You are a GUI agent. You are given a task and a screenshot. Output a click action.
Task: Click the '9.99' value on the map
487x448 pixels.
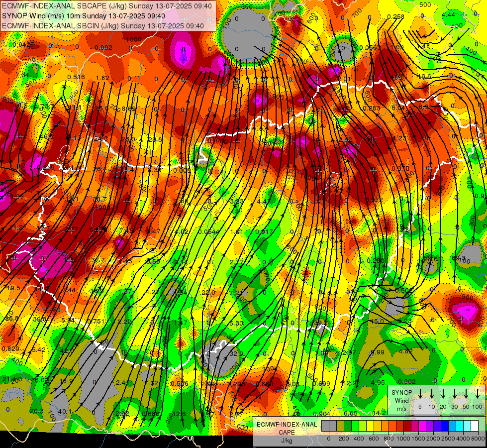pyautogui.click(x=378, y=352)
